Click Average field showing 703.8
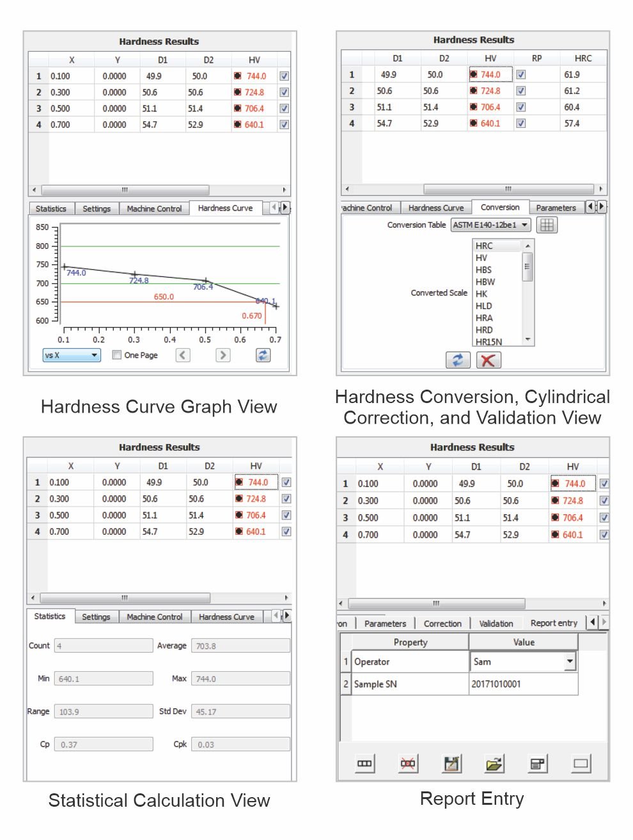 [x=240, y=646]
